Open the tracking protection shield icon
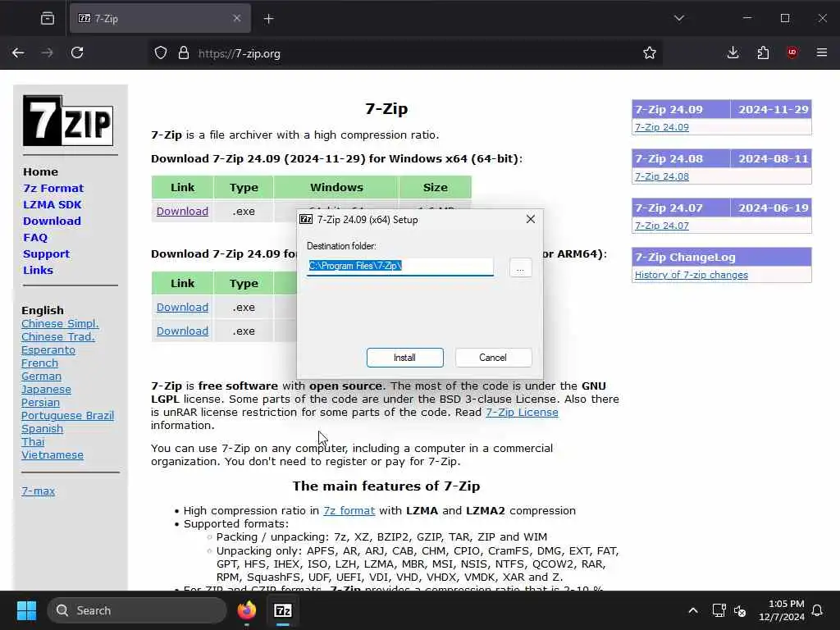This screenshot has height=630, width=840. coord(161,53)
